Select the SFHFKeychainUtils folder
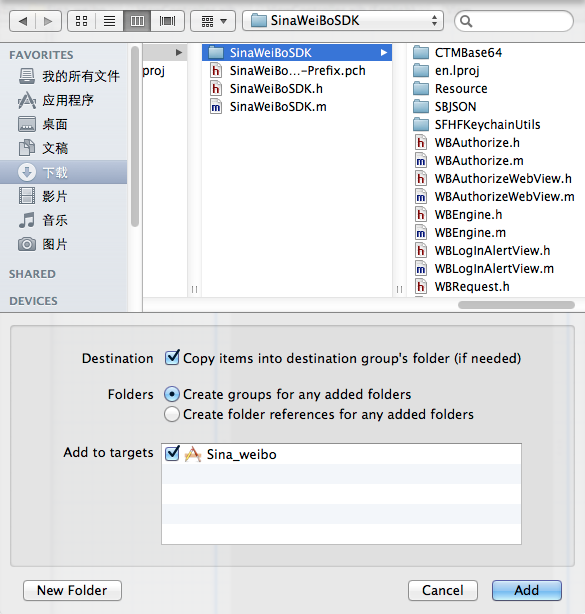 [x=496, y=125]
